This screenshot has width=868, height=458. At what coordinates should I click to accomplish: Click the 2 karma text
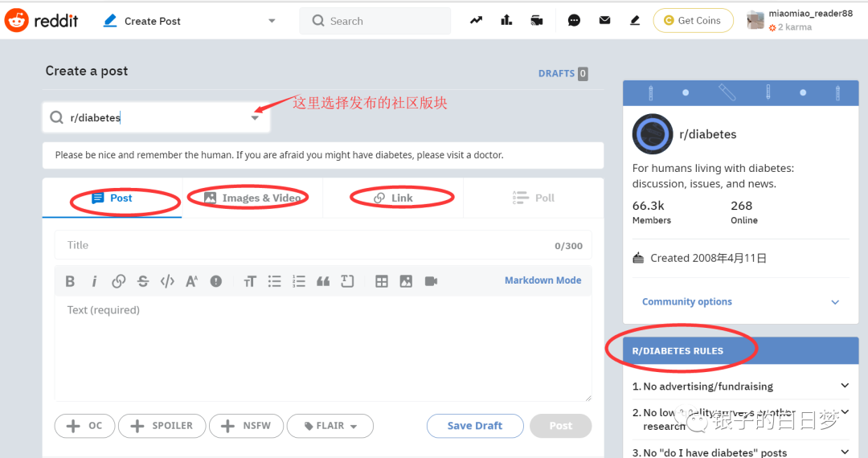(x=794, y=27)
